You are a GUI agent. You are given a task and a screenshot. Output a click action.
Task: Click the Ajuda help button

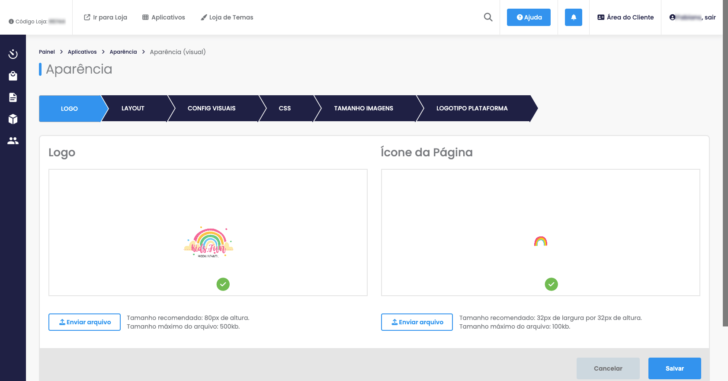click(529, 17)
